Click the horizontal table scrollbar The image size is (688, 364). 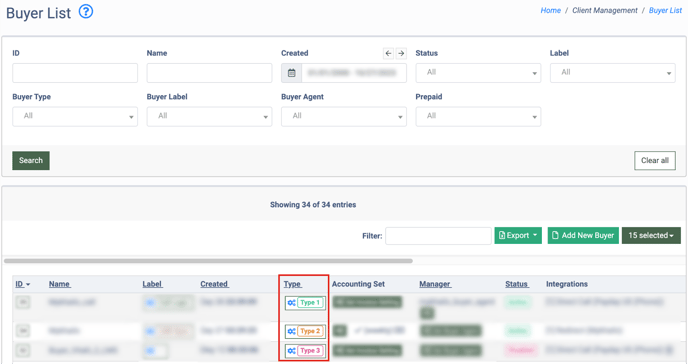[x=208, y=261]
